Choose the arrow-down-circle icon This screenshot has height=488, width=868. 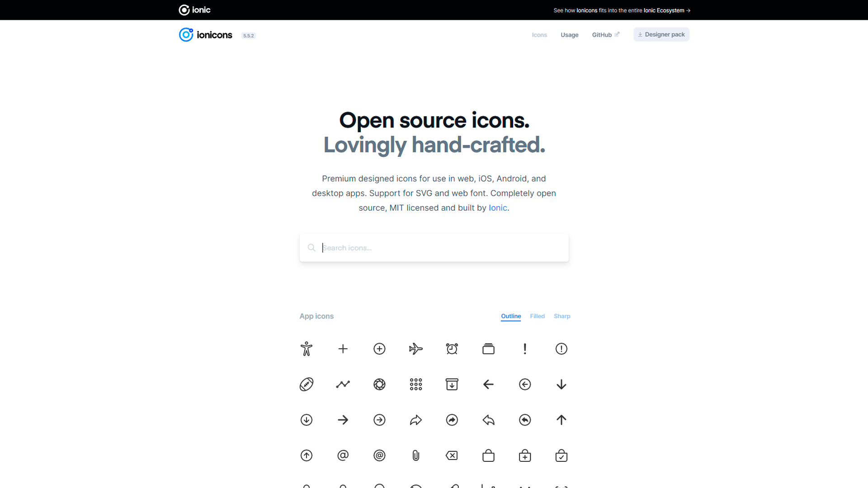click(x=307, y=420)
